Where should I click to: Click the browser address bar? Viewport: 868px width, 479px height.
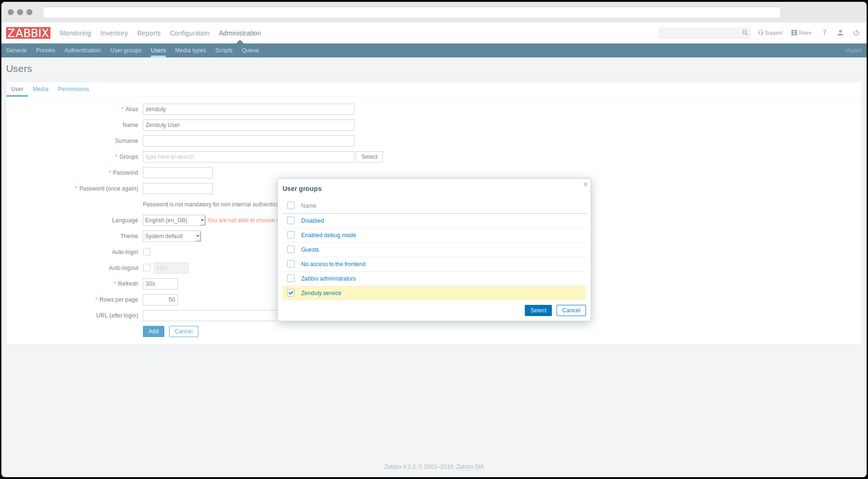411,12
